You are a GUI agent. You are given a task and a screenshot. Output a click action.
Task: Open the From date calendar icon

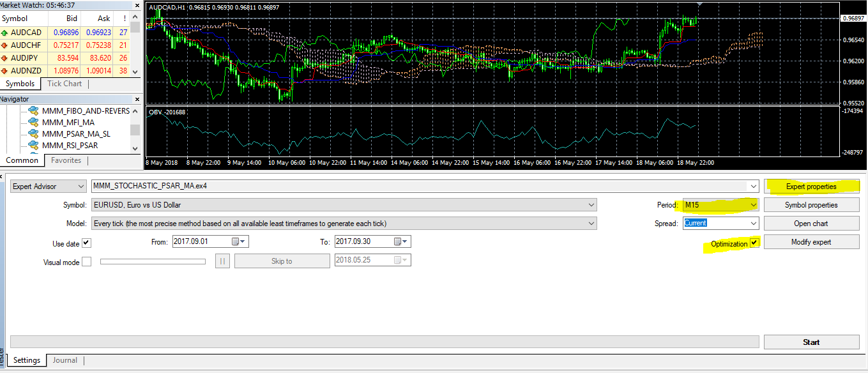tap(236, 241)
